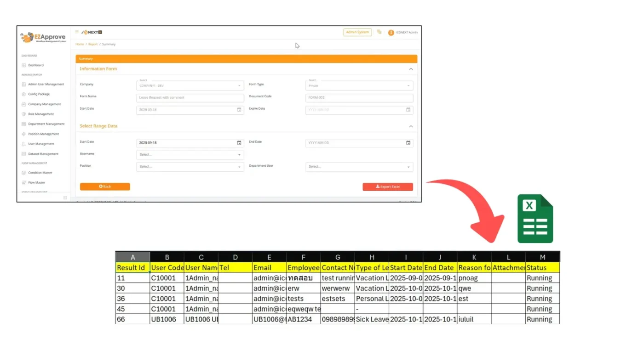Click the User Management person icon

coord(23,144)
